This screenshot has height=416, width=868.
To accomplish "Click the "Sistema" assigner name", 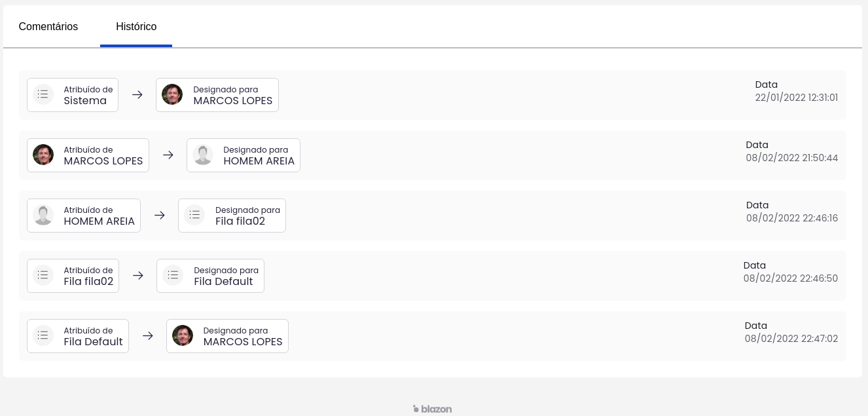I will [85, 101].
